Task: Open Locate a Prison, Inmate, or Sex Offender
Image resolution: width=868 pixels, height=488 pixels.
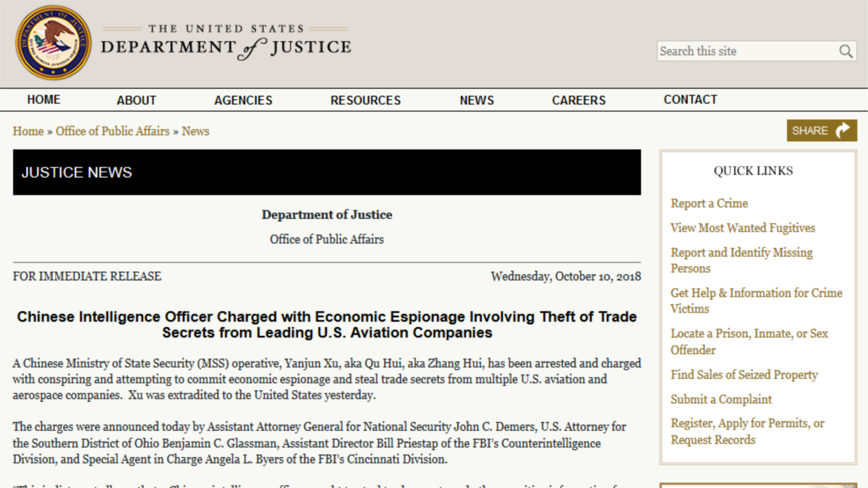Action: click(x=749, y=341)
